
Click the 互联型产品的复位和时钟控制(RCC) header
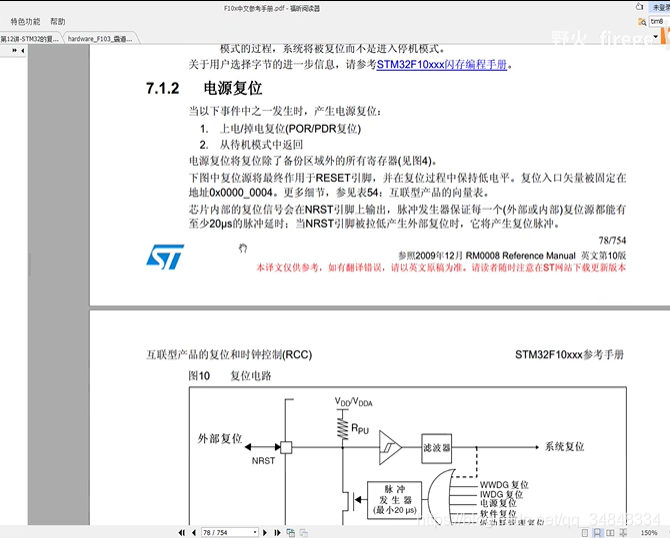[x=229, y=355]
